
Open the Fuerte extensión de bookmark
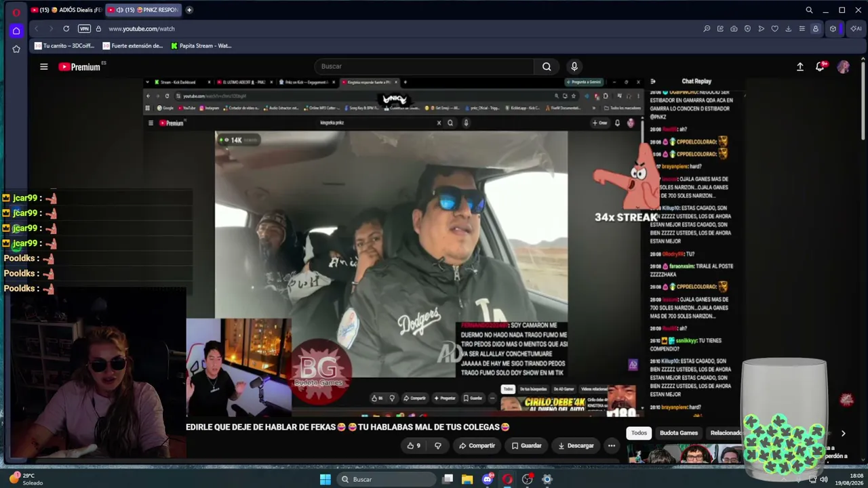coord(133,46)
